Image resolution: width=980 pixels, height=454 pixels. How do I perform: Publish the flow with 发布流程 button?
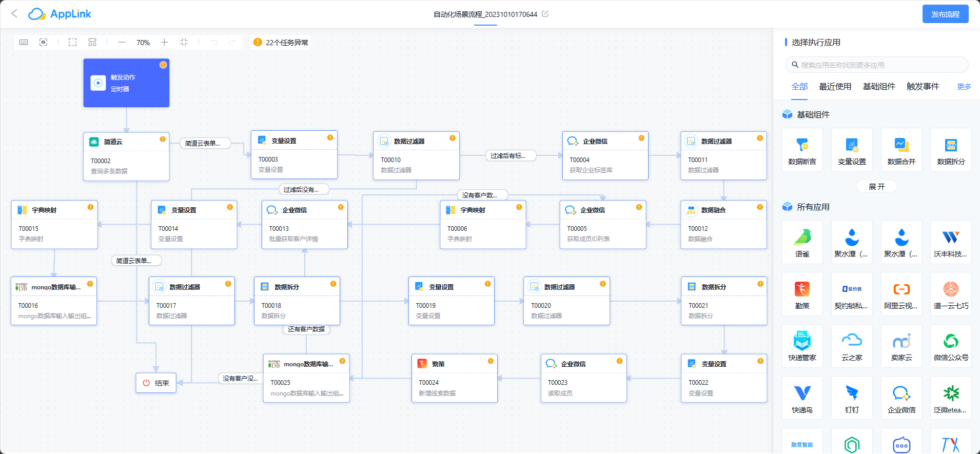[x=945, y=14]
